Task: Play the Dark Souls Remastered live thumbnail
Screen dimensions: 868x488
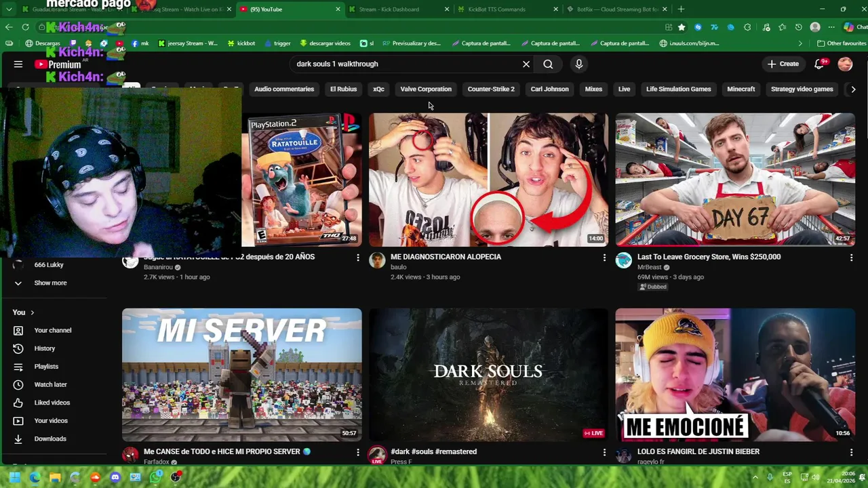Action: point(488,374)
